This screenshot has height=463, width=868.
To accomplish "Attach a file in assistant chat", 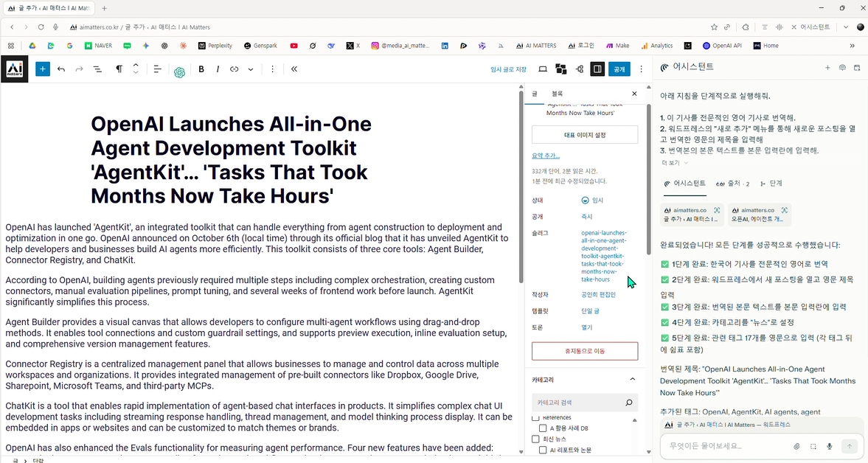I will point(796,446).
